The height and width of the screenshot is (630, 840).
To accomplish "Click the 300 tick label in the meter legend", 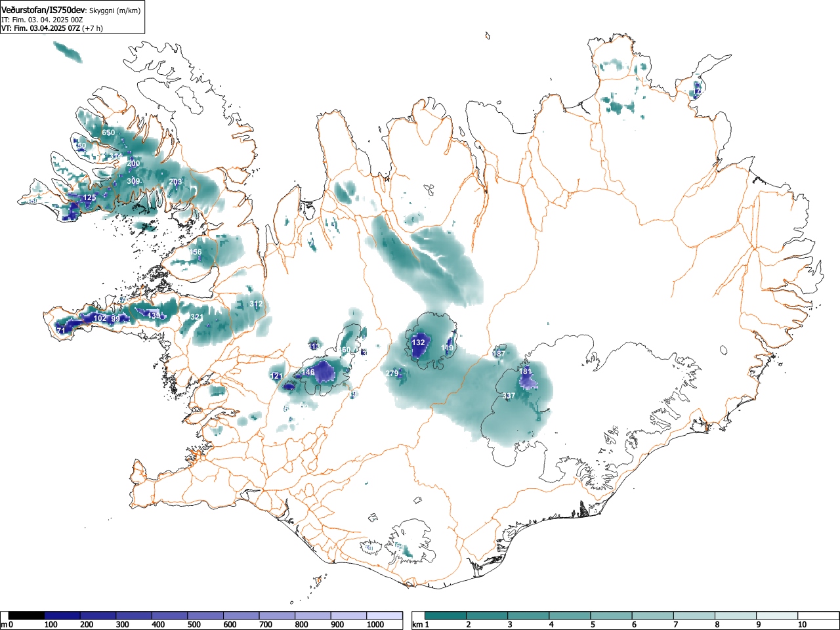I will tap(122, 625).
